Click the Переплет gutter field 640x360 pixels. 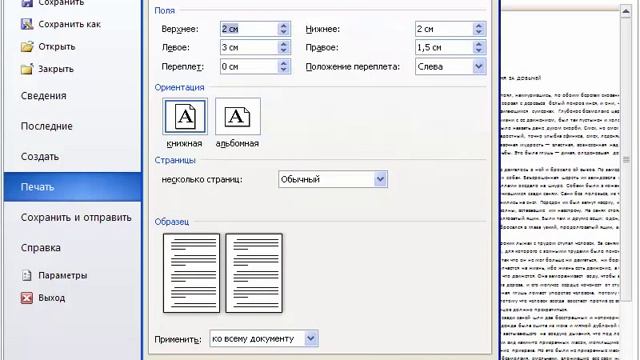coord(249,67)
